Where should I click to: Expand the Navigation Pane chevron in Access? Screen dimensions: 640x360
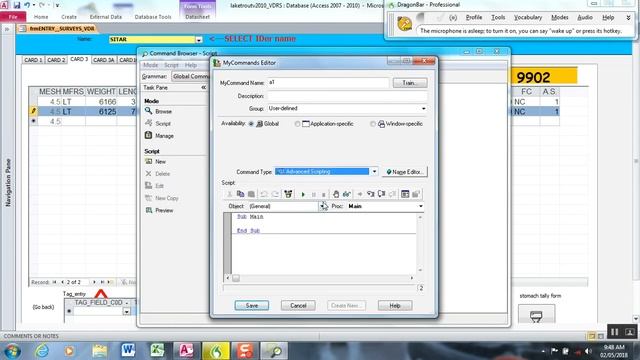7,29
